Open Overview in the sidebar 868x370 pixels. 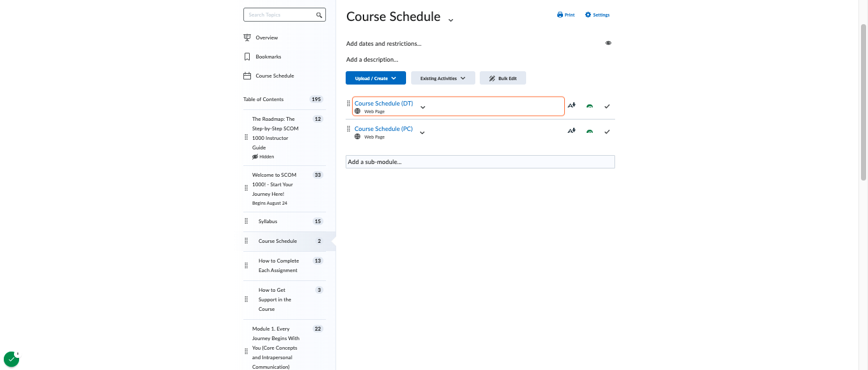(266, 38)
